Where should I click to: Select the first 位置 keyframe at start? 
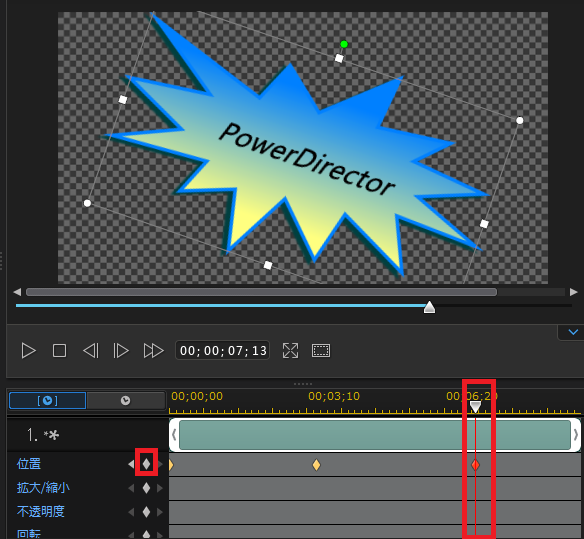171,465
